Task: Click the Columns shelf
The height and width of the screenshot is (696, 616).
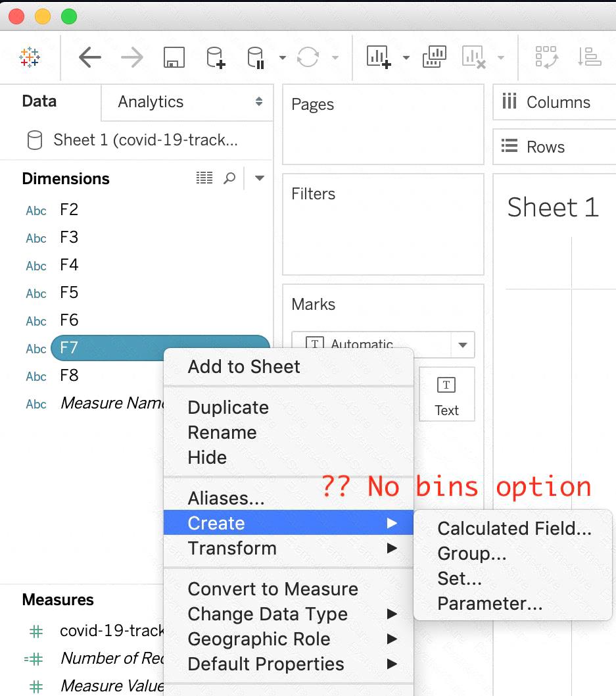Action: [x=554, y=102]
